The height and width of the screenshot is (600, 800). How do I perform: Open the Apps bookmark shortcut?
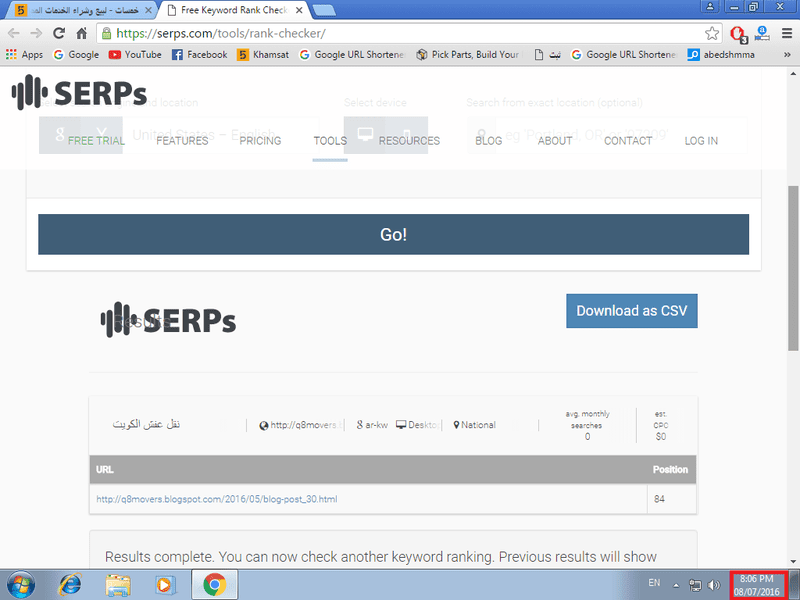coord(24,55)
